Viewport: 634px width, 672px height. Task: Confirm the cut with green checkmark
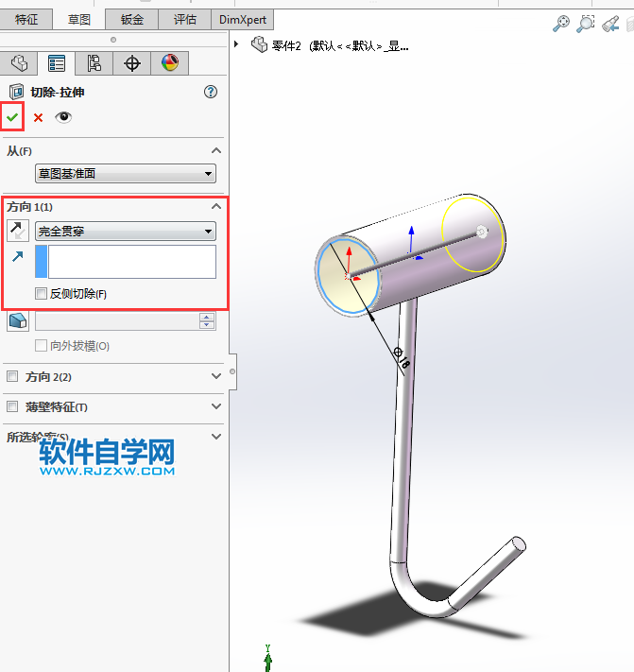click(12, 117)
